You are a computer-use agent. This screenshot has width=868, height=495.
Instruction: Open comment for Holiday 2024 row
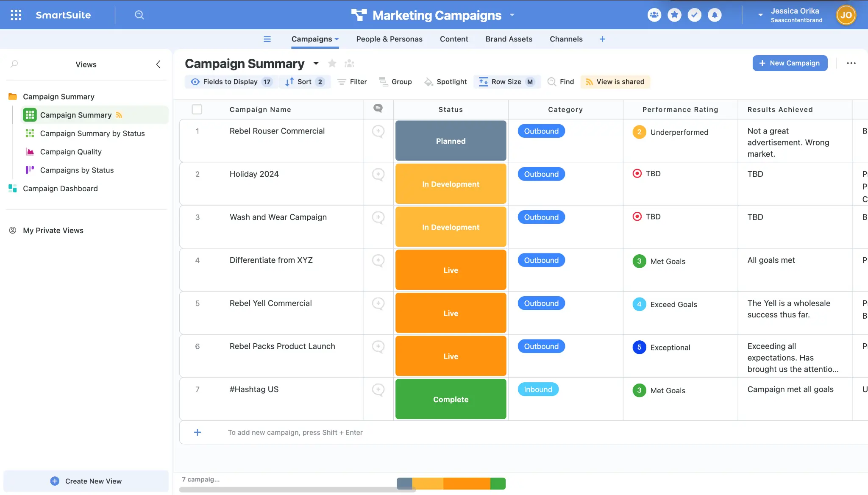tap(378, 175)
